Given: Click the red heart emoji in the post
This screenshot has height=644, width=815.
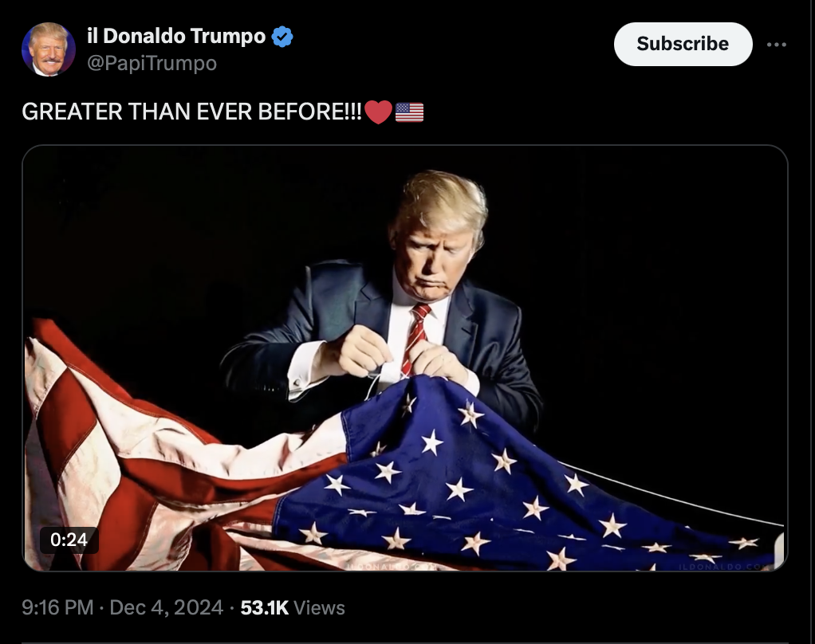Looking at the screenshot, I should point(378,112).
